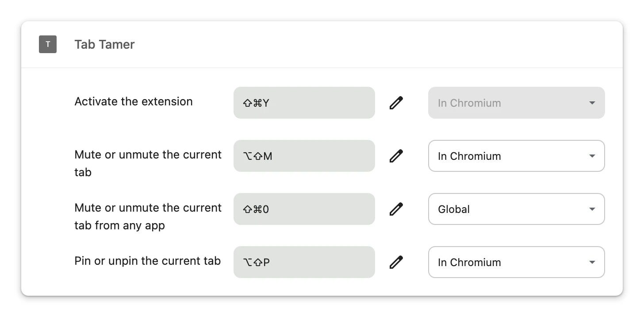Open the Global scope dropdown
The image size is (644, 317).
pos(517,209)
